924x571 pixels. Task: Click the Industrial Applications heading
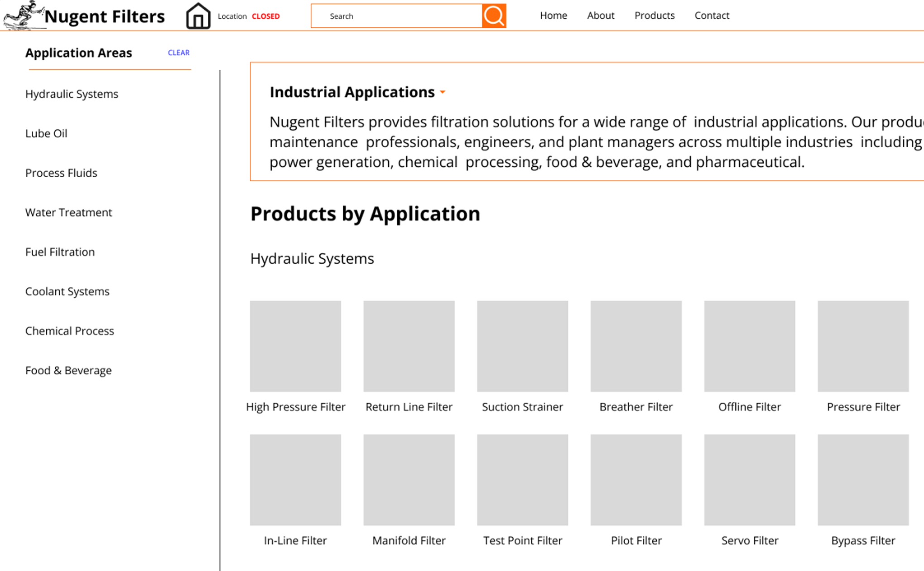[352, 92]
